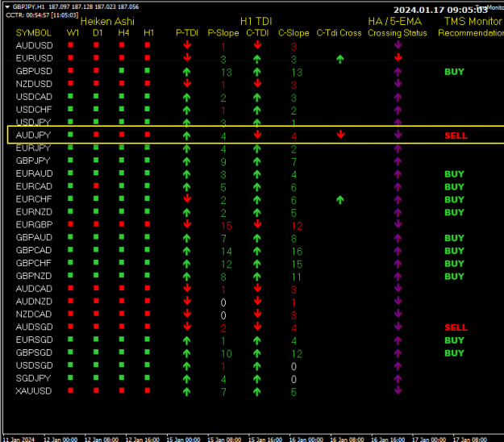The width and height of the screenshot is (504, 442).
Task: Select the GBPUSD symbol row label
Action: [x=34, y=71]
